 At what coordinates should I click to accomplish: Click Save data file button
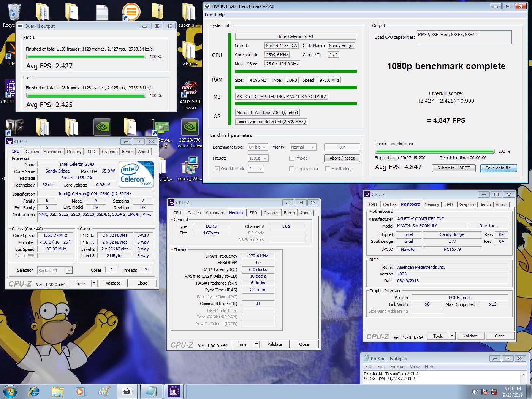click(499, 168)
